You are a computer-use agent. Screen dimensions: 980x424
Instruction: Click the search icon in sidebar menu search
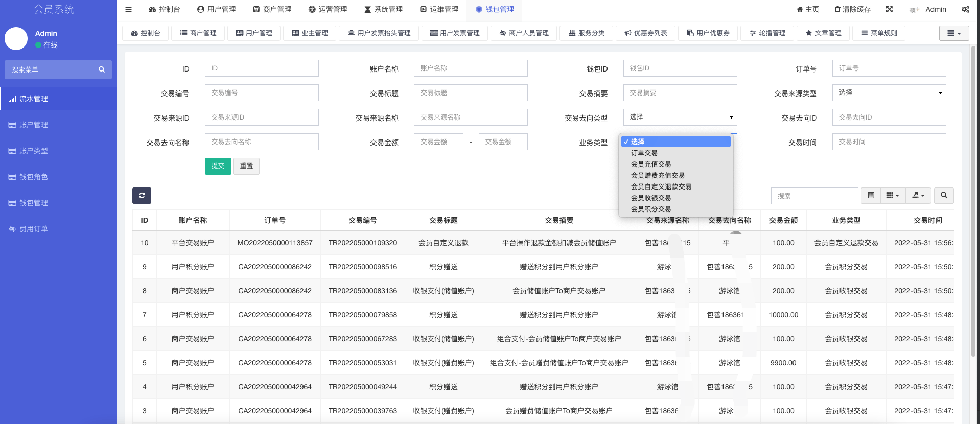[x=101, y=69]
